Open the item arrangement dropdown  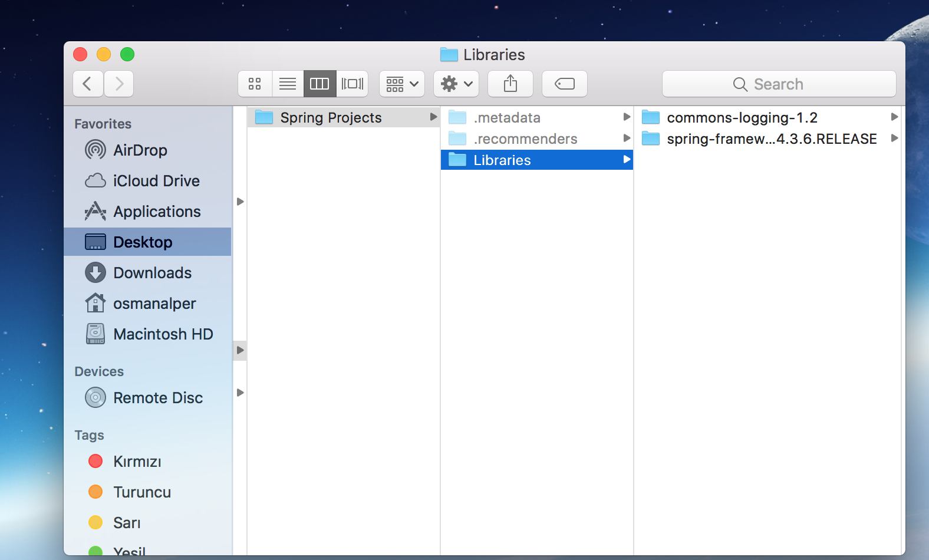tap(402, 84)
